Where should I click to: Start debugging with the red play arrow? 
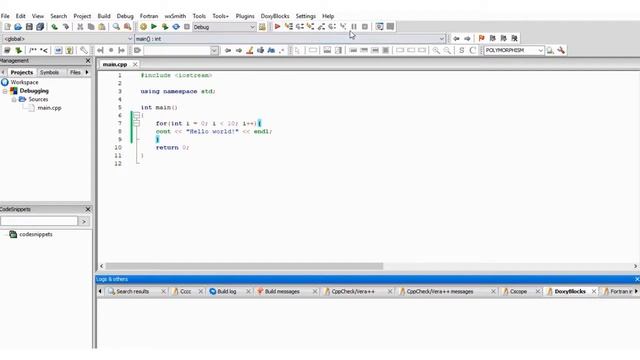click(278, 27)
